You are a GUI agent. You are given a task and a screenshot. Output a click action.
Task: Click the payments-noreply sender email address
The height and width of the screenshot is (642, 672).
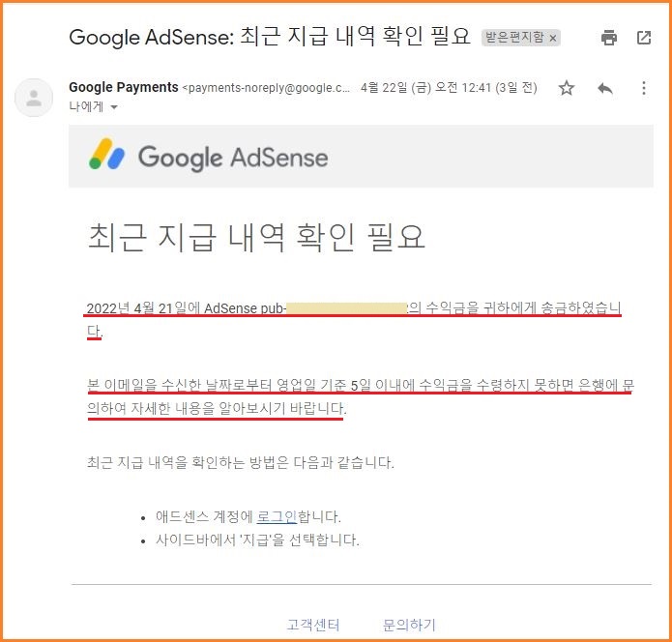266,88
